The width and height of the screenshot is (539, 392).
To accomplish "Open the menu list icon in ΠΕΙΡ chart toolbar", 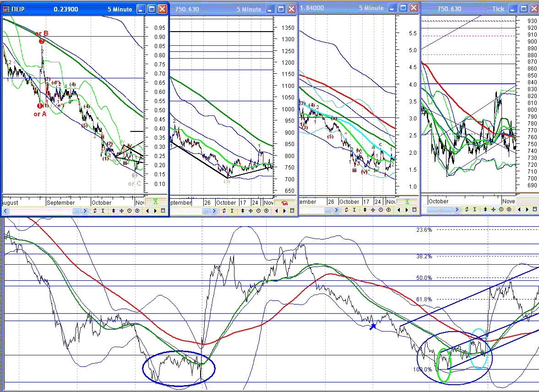I will (x=163, y=211).
